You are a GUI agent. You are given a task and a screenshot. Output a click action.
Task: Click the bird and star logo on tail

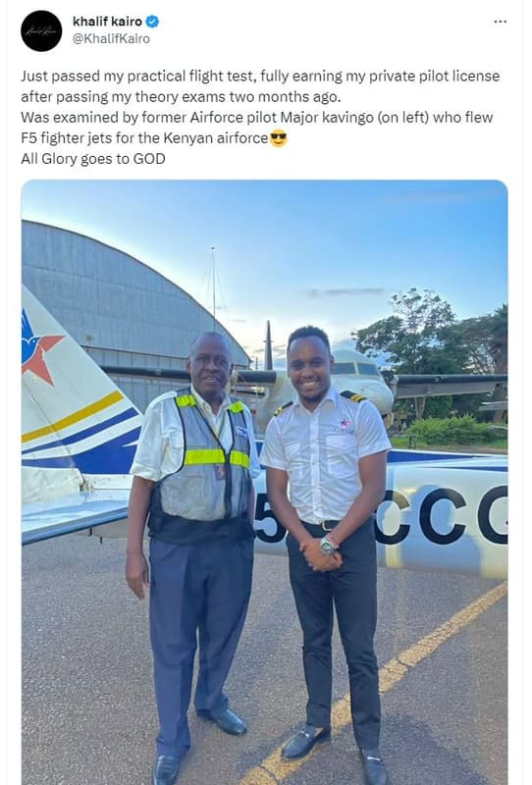point(39,347)
